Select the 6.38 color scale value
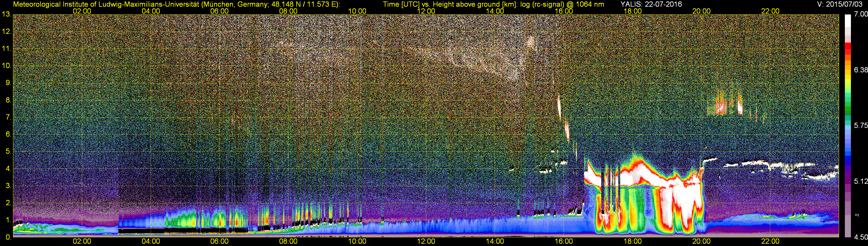This screenshot has width=868, height=246. click(861, 70)
